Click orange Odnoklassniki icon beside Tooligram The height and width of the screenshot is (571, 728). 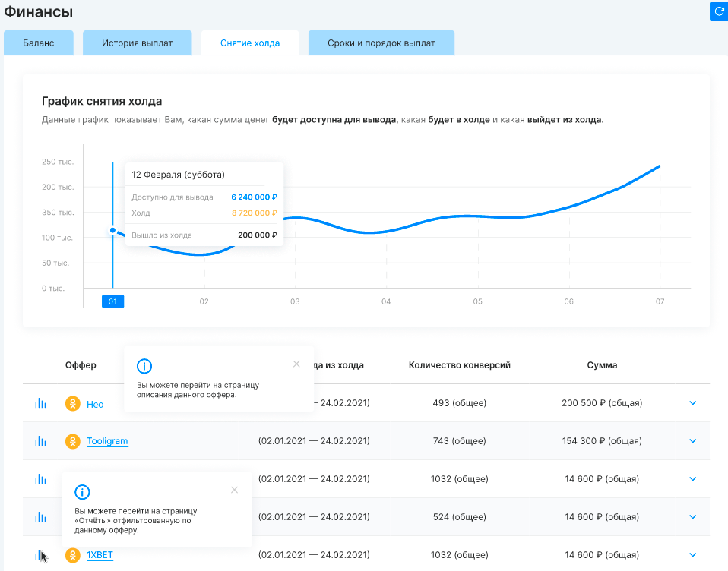72,441
